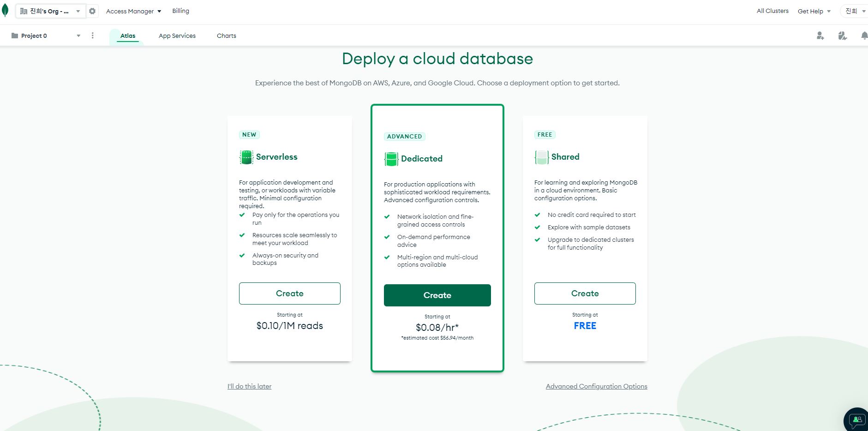This screenshot has width=868, height=431.
Task: Open the Project 0 options kebab menu
Action: (x=93, y=36)
